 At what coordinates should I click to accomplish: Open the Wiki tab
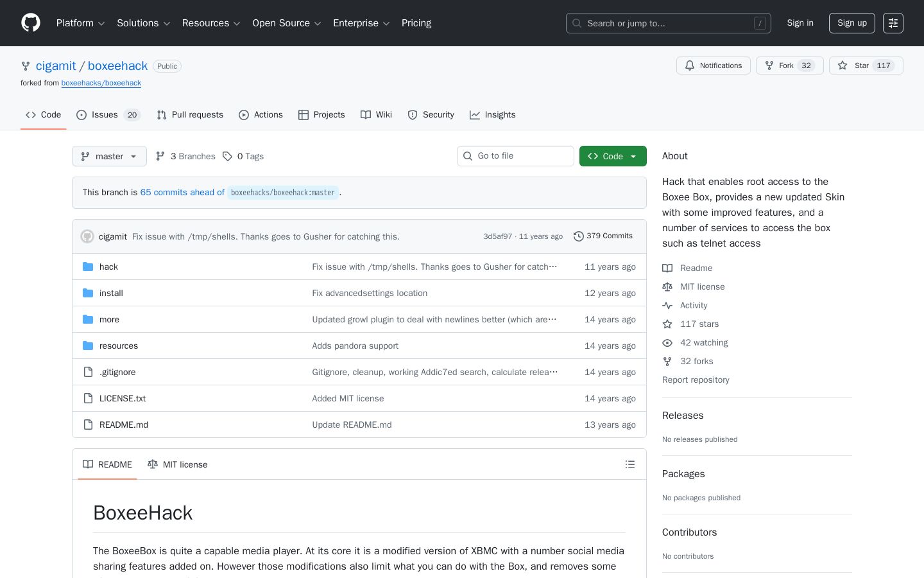coord(376,115)
